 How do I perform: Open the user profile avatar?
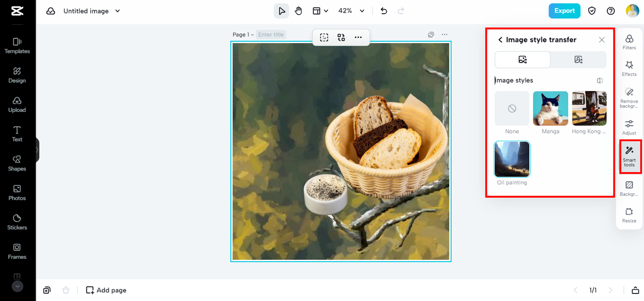click(x=632, y=11)
